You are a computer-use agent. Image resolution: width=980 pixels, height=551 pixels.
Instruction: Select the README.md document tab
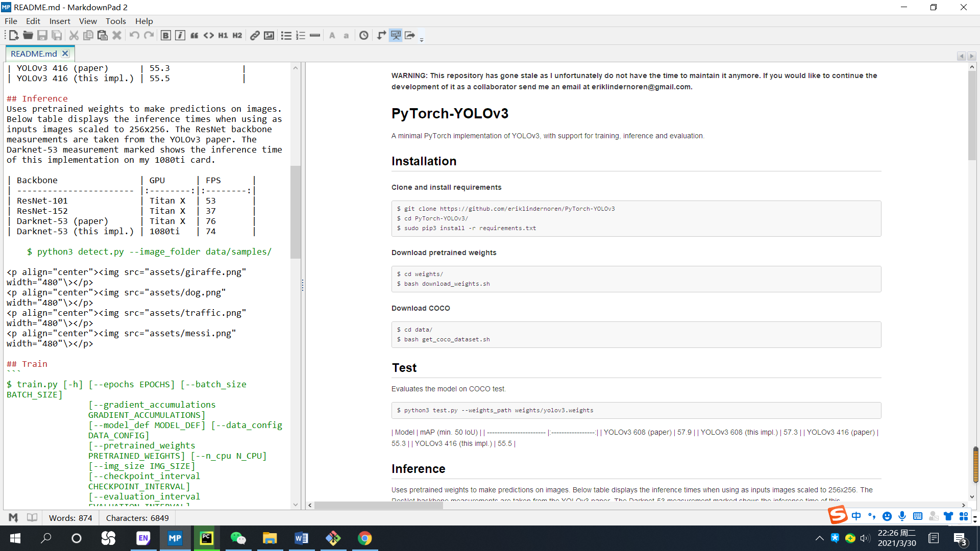34,54
